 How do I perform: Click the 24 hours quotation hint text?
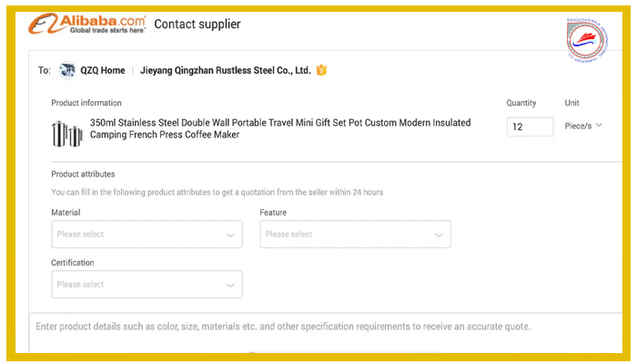coord(217,192)
